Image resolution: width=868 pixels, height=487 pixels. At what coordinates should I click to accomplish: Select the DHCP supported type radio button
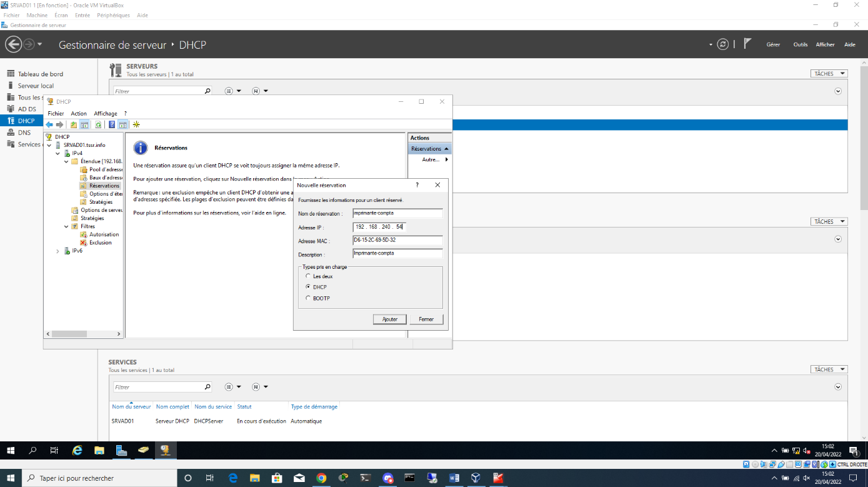coord(308,287)
